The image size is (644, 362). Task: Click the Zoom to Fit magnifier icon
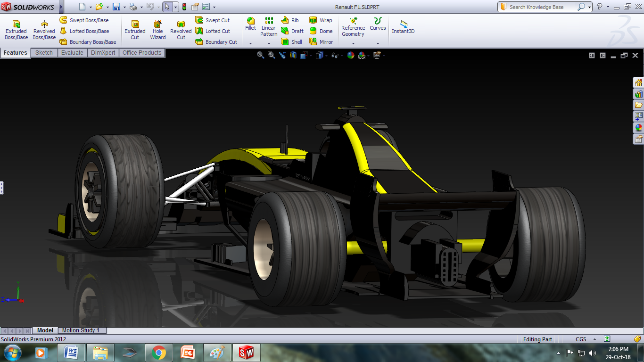click(x=260, y=55)
